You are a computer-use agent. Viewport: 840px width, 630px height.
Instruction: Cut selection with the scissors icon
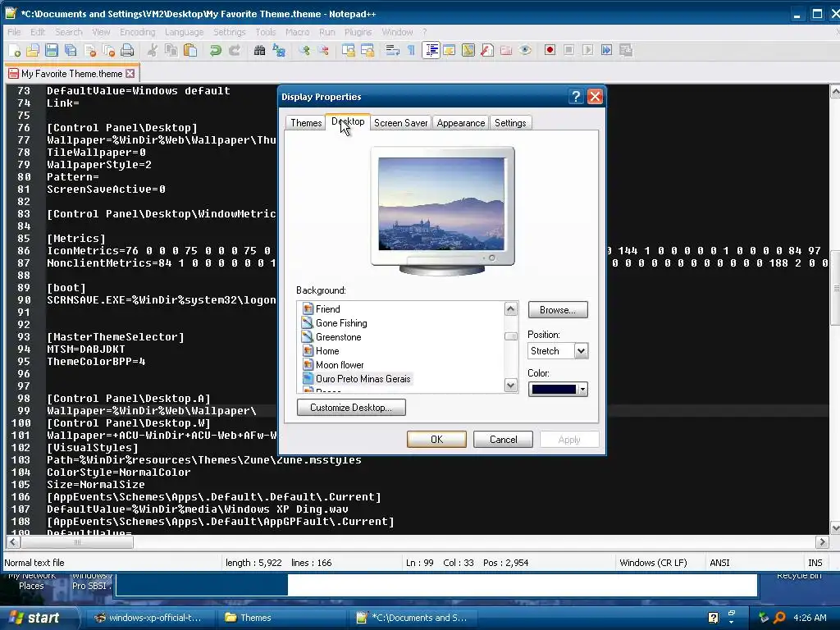point(153,50)
